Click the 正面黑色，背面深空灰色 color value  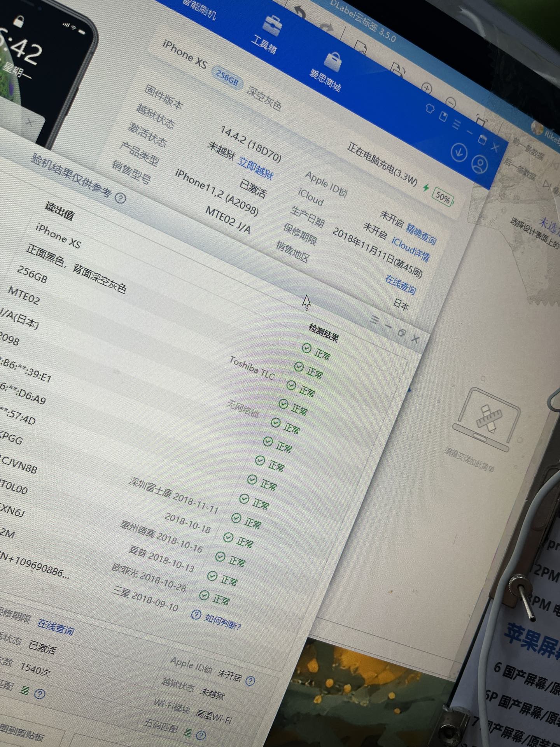(x=76, y=270)
